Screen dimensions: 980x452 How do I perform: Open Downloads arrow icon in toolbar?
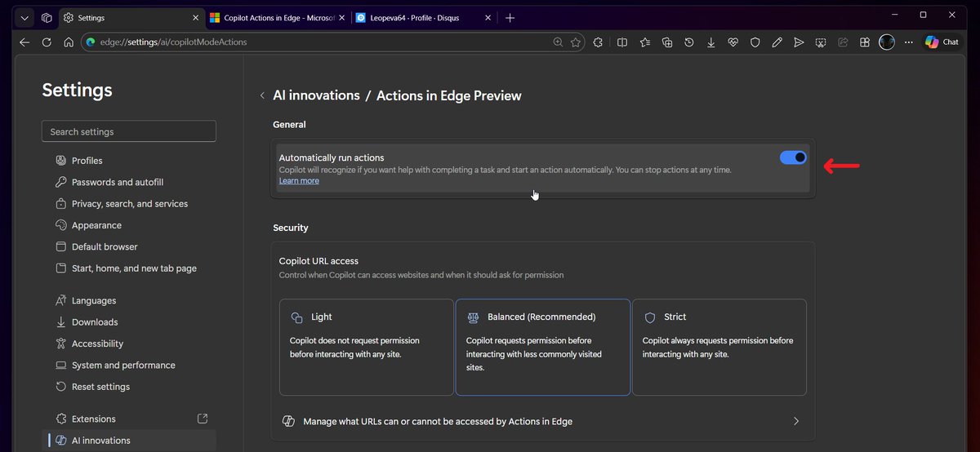pyautogui.click(x=711, y=42)
